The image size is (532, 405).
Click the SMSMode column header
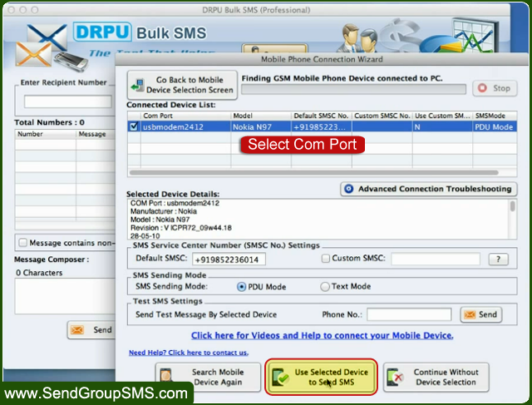click(495, 116)
